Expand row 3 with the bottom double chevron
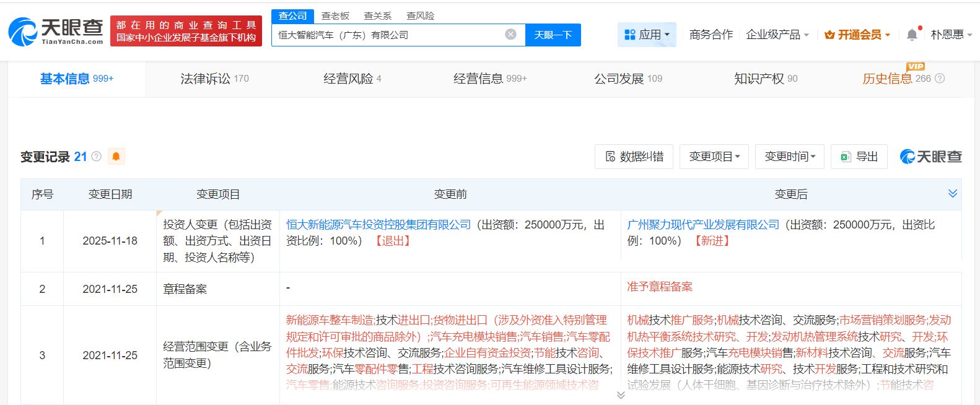The image size is (980, 405). (x=621, y=395)
